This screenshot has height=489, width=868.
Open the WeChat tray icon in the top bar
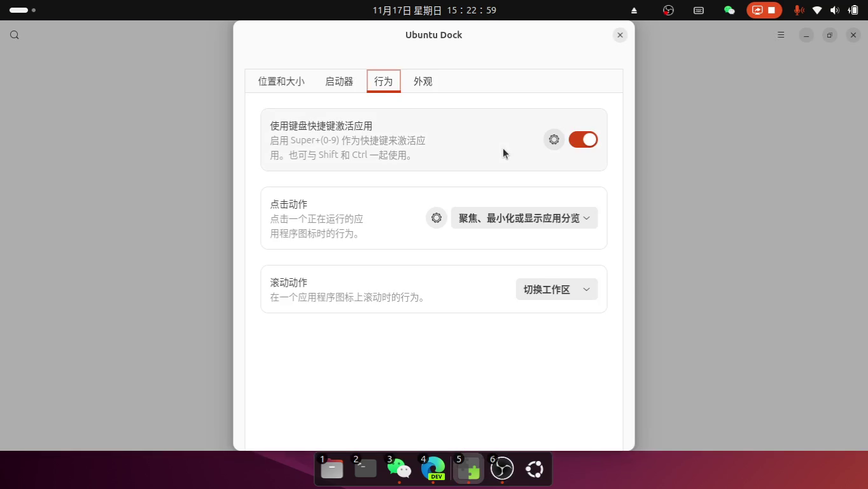[x=729, y=10]
